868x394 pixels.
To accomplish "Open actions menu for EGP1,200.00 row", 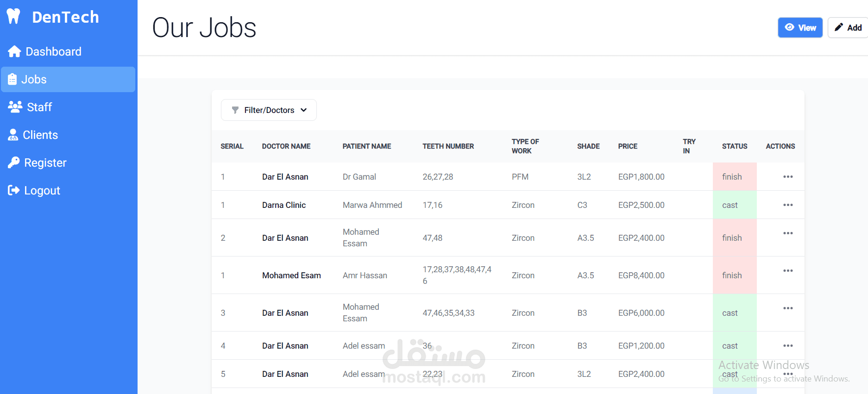I will (788, 345).
